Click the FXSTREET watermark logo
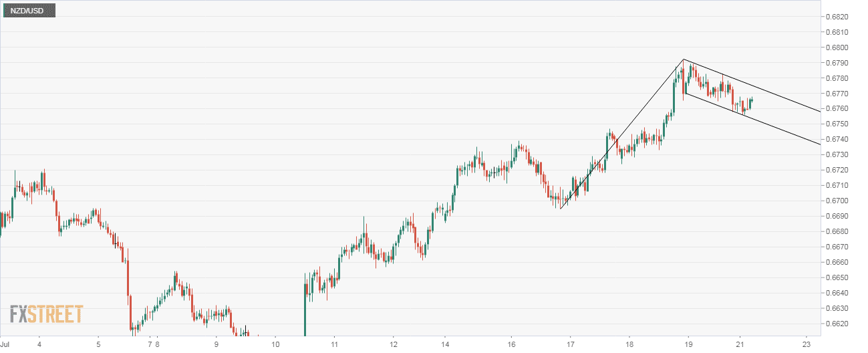 pyautogui.click(x=47, y=314)
